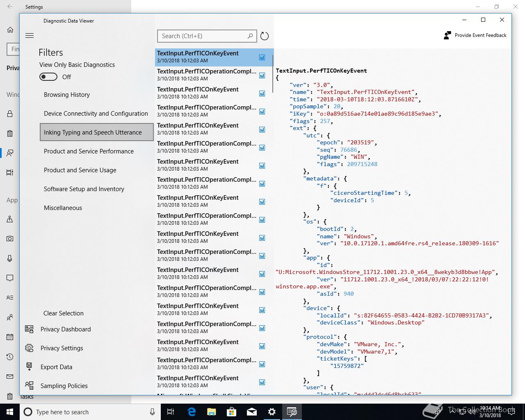525x420 pixels.
Task: Open the Microphone icon in the Settings sidebar
Action: [x=10, y=258]
